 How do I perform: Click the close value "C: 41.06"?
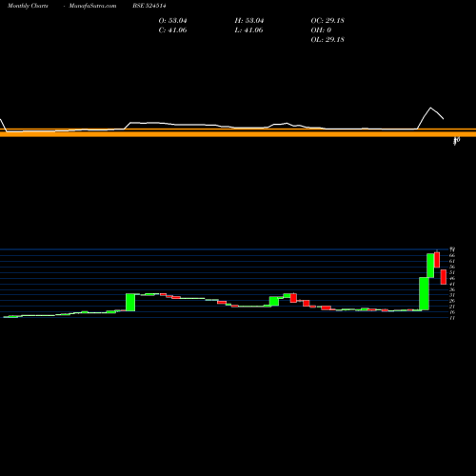coord(172,30)
